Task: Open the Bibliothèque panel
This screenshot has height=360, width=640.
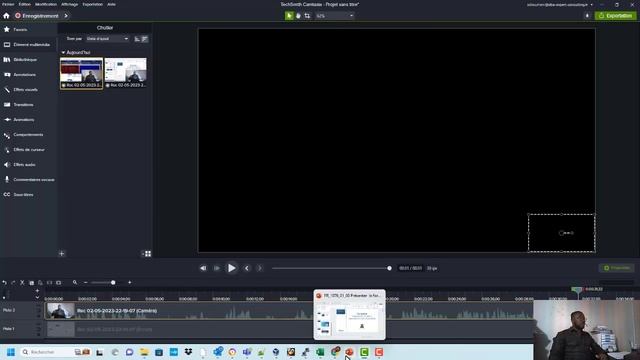Action: [x=29, y=60]
